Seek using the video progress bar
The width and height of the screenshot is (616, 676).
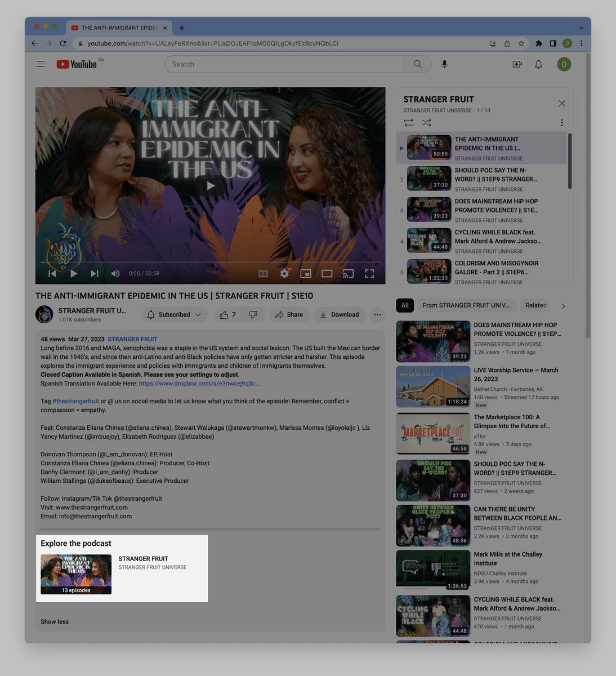211,261
